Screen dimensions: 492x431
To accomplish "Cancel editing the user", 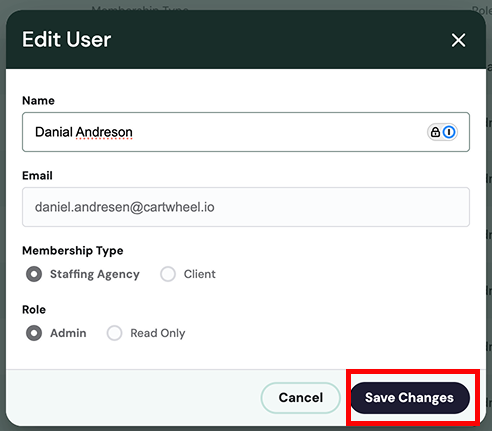I will tap(301, 398).
